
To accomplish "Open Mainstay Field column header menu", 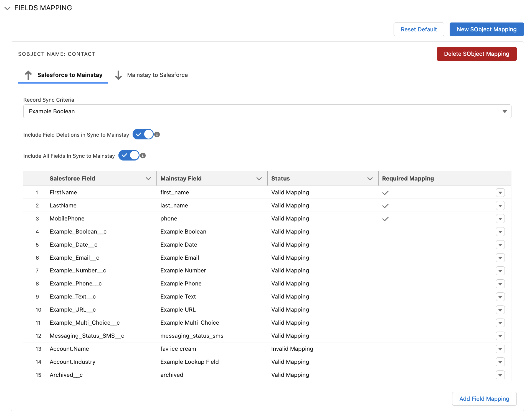I will [x=259, y=179].
